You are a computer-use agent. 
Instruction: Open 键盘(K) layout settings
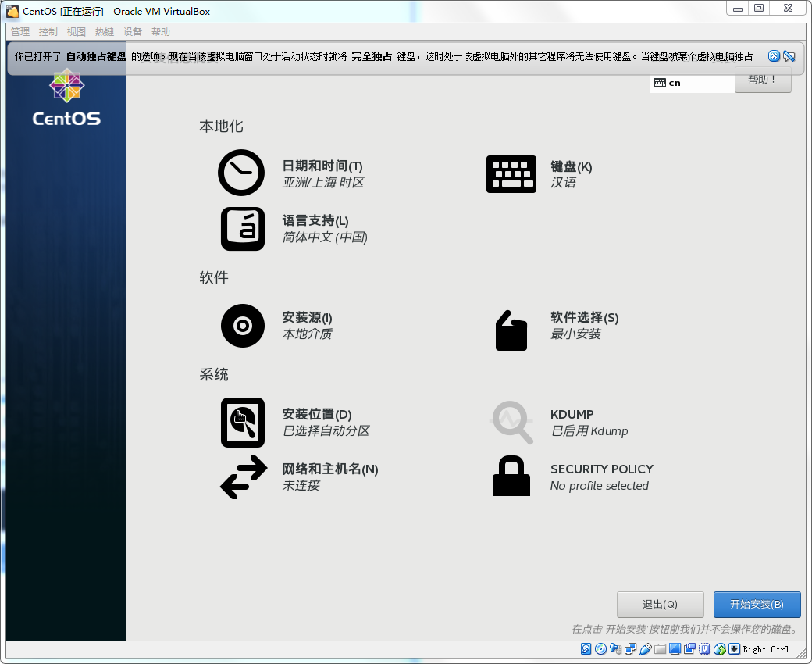coord(572,166)
